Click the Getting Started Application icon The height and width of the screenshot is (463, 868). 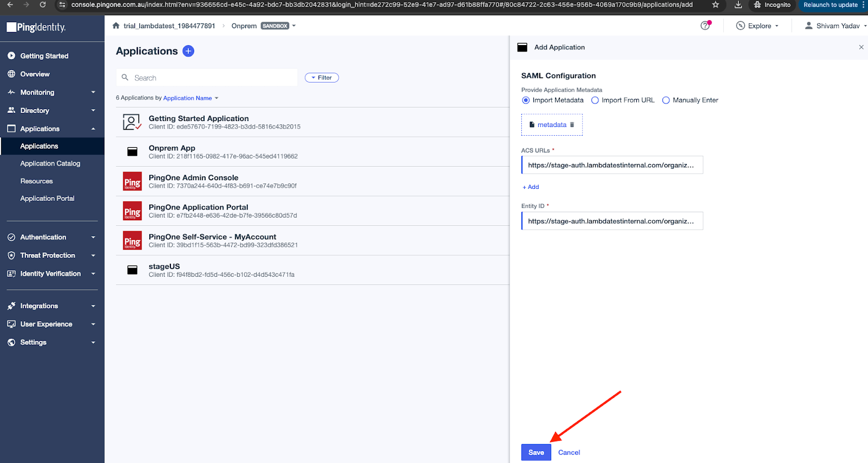point(132,122)
